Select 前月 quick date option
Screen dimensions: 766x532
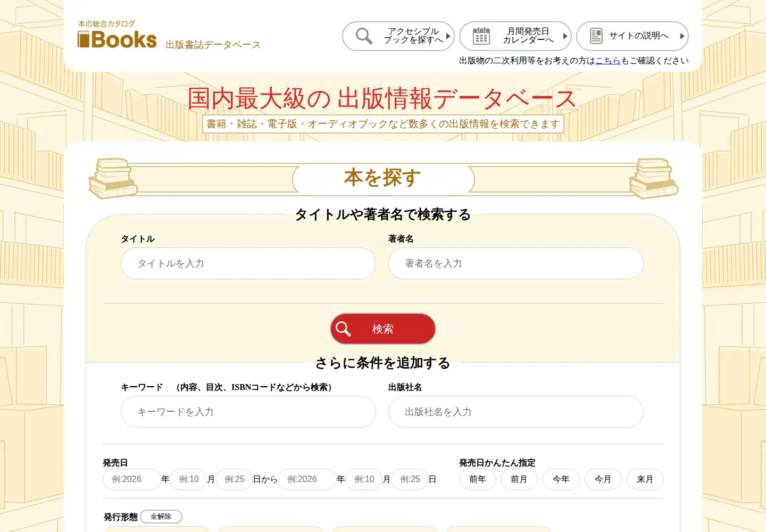click(x=519, y=479)
